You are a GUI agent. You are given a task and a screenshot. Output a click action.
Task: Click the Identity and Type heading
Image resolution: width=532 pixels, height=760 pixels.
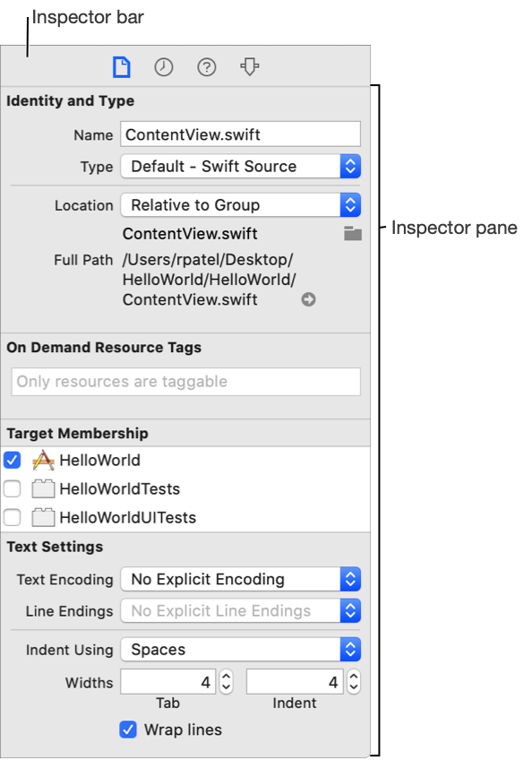pyautogui.click(x=70, y=100)
